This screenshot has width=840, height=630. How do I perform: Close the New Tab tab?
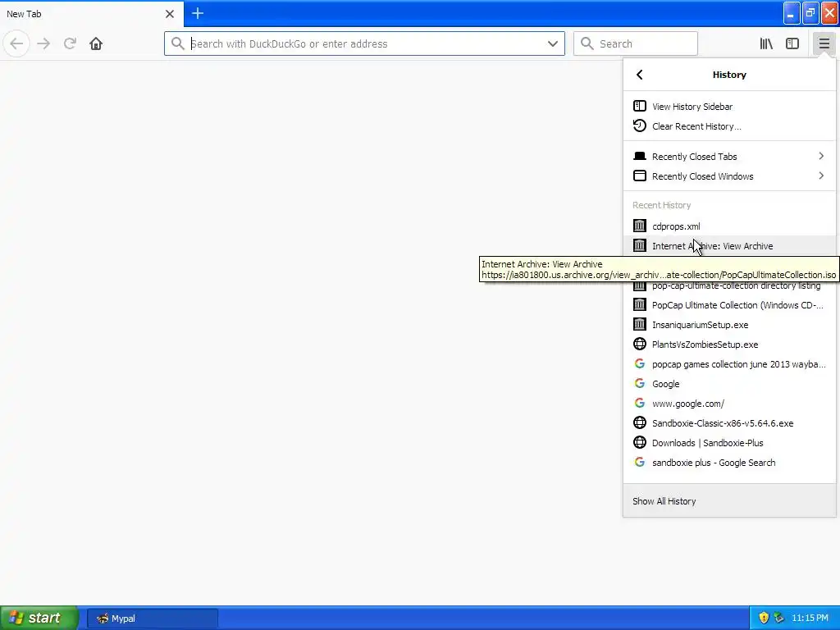click(170, 14)
